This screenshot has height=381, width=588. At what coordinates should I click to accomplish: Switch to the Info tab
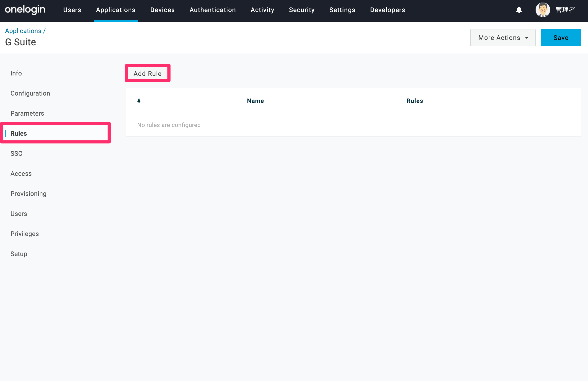pos(16,73)
